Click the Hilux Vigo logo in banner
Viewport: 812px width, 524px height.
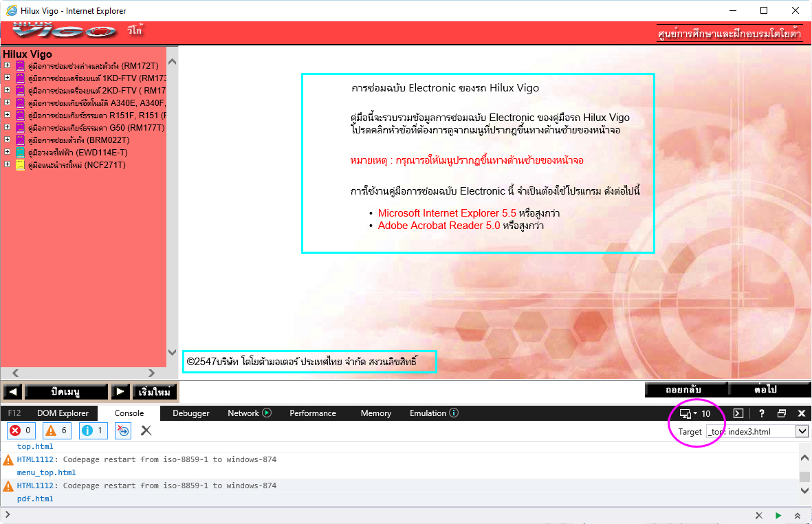(x=65, y=30)
